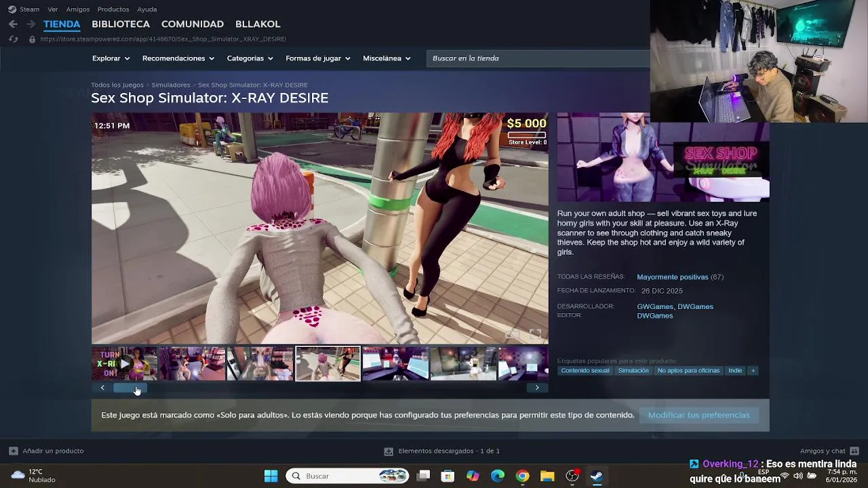Open the Todos los juegos breadcrumb
868x488 pixels.
tap(117, 85)
